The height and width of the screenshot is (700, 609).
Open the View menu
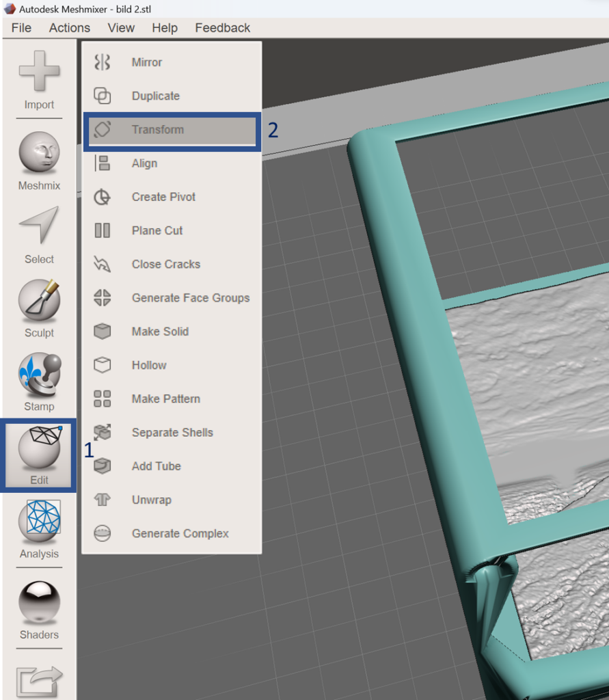point(121,27)
